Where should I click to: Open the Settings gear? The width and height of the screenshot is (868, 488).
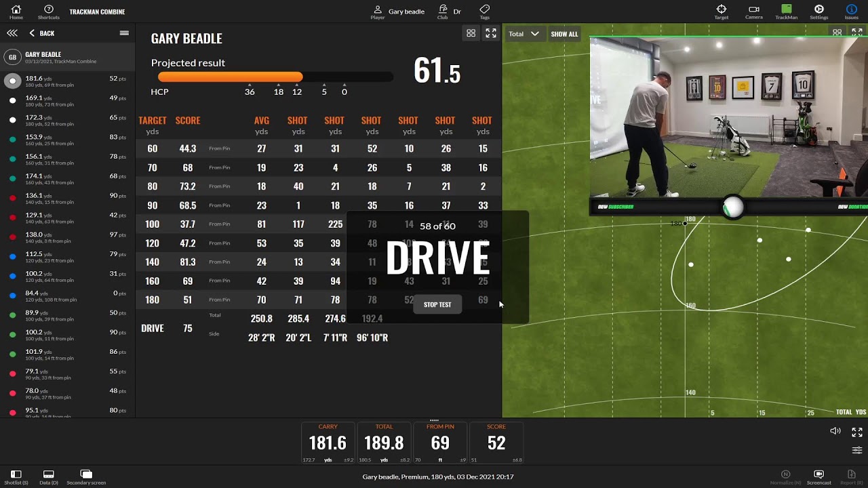[x=819, y=12]
